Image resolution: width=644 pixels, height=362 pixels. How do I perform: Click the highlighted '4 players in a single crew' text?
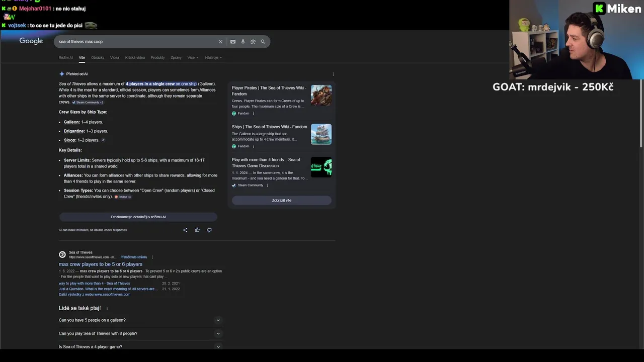click(x=161, y=84)
